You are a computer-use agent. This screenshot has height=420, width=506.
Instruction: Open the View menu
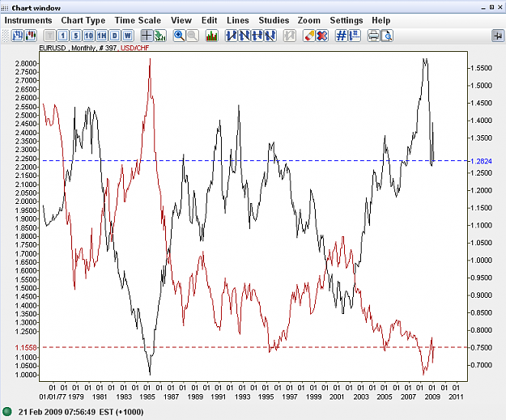(181, 20)
